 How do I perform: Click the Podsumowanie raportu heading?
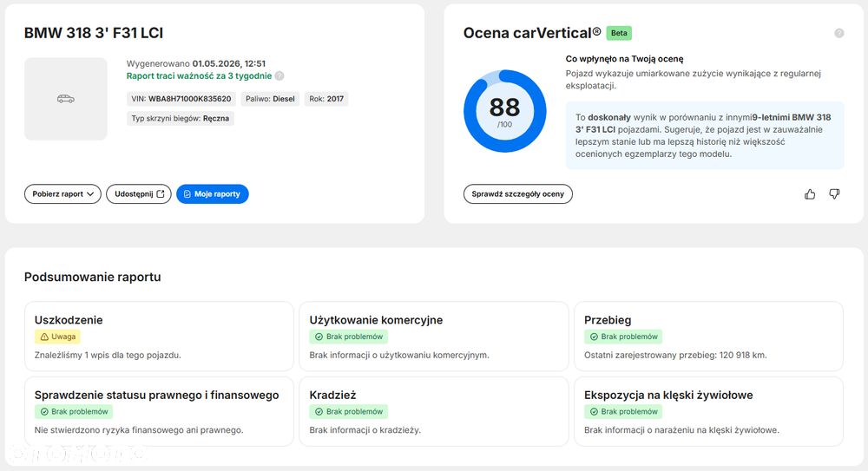pyautogui.click(x=93, y=277)
